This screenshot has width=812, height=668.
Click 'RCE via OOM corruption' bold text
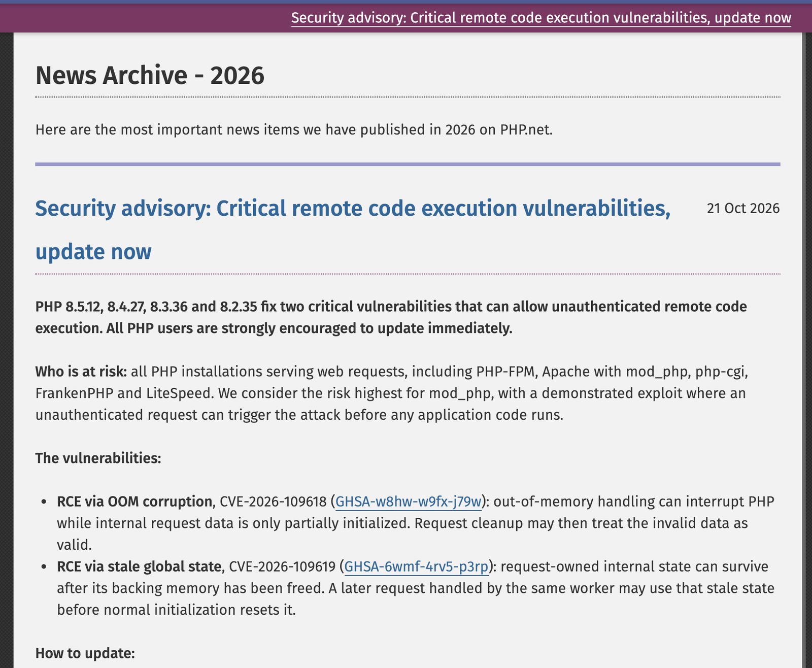(134, 502)
